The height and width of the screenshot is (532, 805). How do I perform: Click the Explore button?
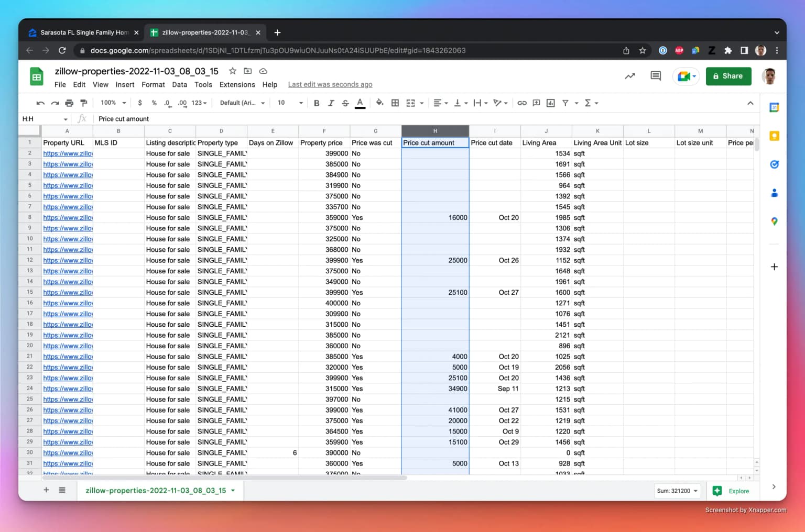pyautogui.click(x=732, y=491)
